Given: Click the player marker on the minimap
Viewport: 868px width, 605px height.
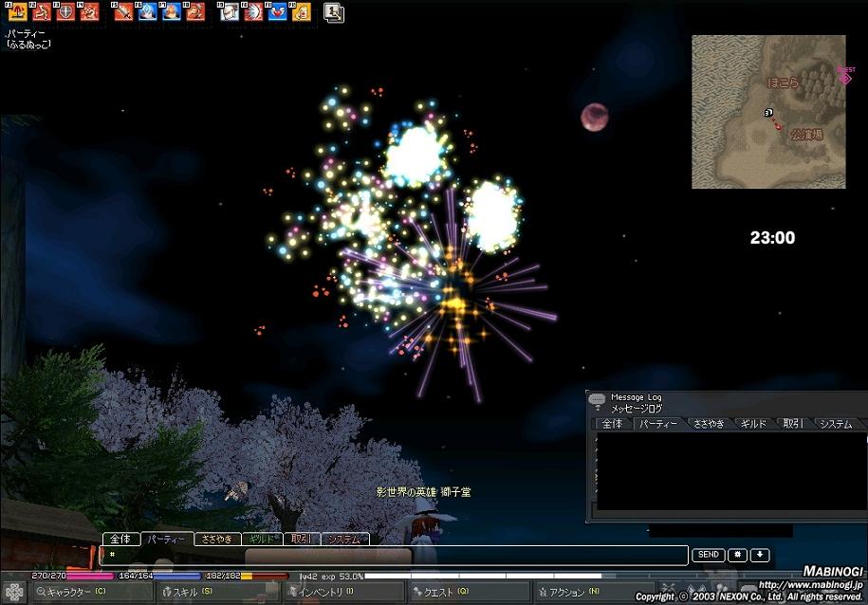Looking at the screenshot, I should tap(768, 113).
